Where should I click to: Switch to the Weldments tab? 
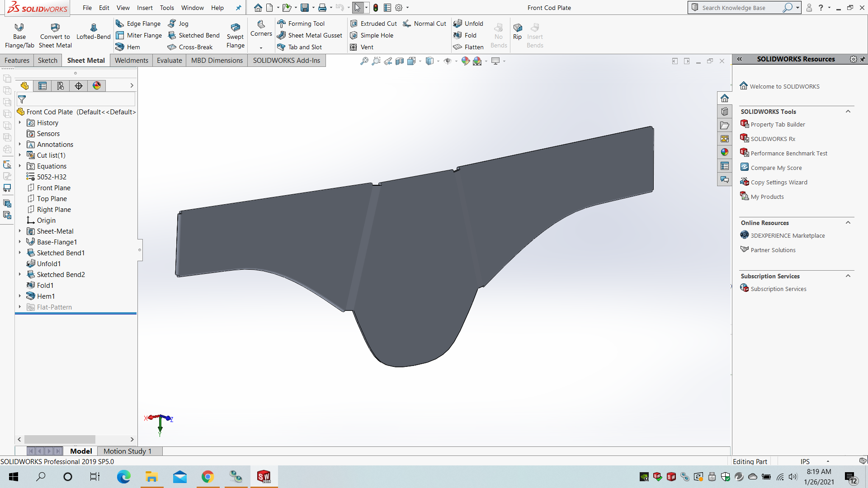132,61
